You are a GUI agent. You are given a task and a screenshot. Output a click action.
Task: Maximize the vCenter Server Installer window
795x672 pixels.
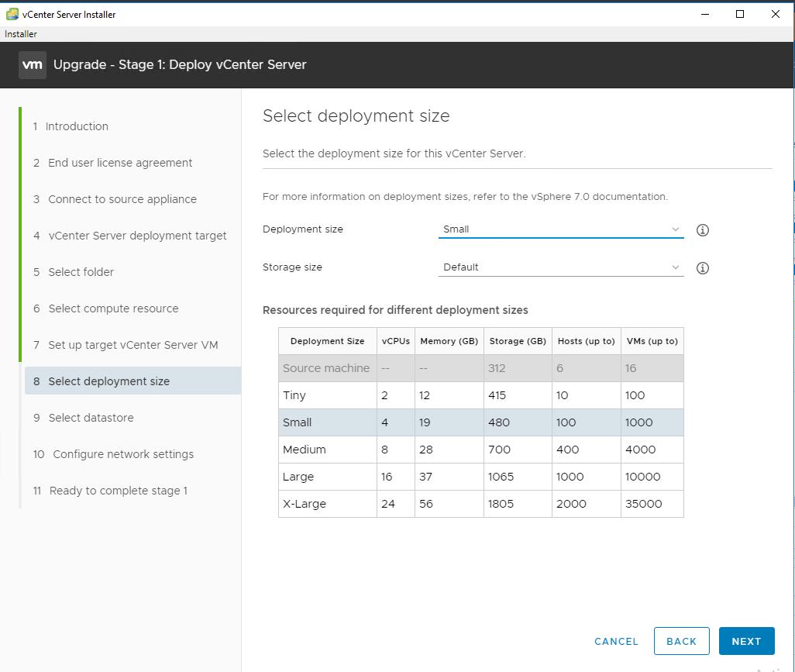pyautogui.click(x=740, y=14)
